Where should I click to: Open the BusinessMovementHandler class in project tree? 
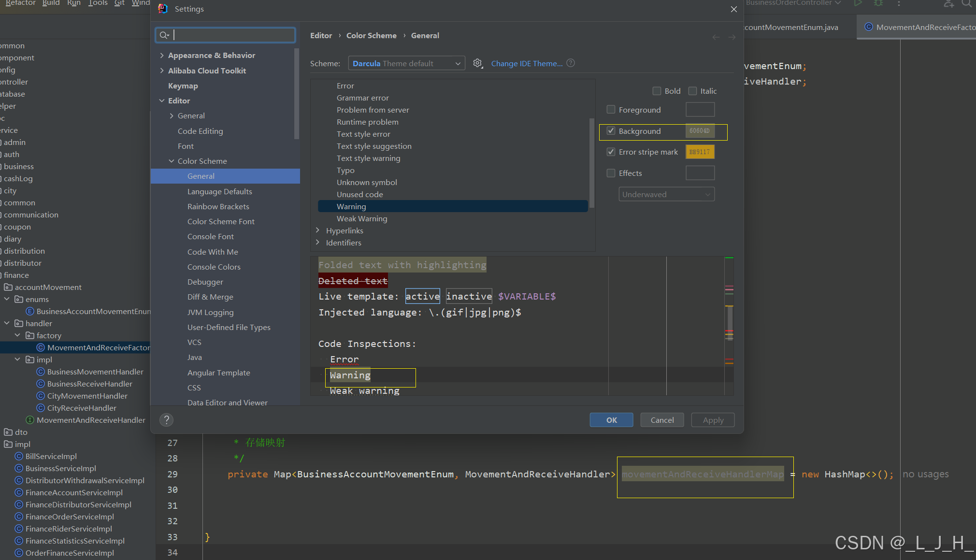[x=95, y=372]
